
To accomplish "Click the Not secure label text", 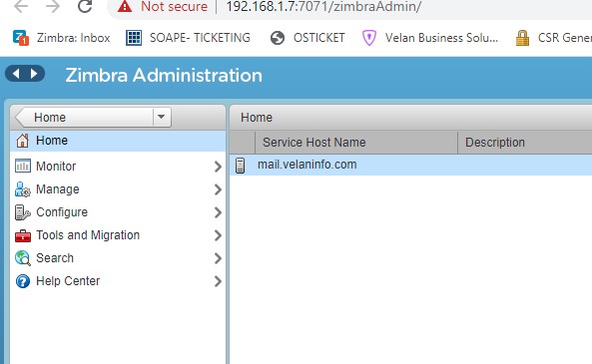I will [174, 6].
